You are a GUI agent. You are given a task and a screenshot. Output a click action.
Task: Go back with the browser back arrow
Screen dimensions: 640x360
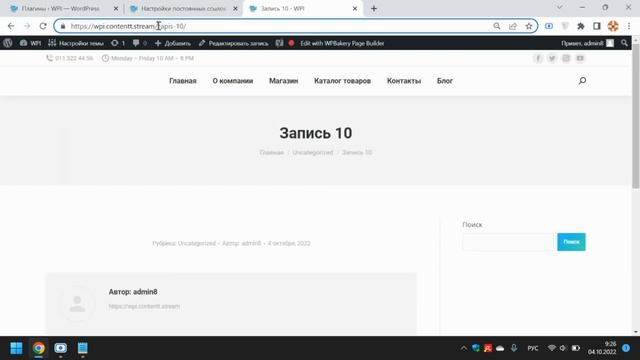click(11, 26)
